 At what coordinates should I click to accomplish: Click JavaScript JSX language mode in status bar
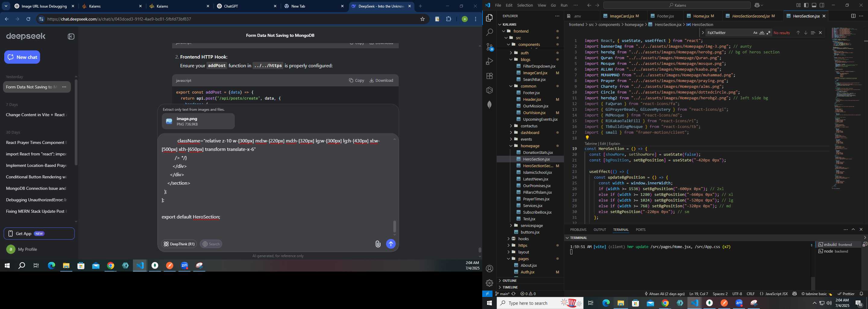776,294
